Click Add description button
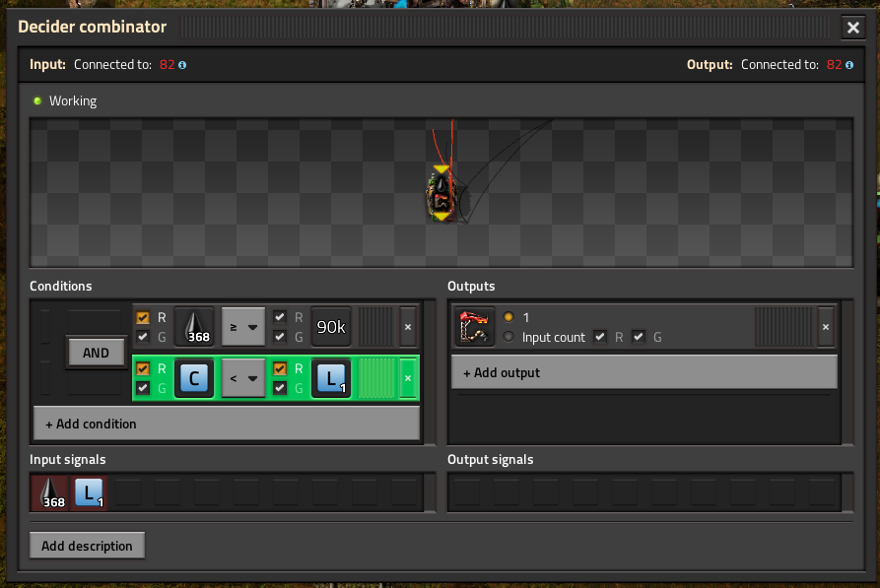Viewport: 880px width, 588px height. 87,546
